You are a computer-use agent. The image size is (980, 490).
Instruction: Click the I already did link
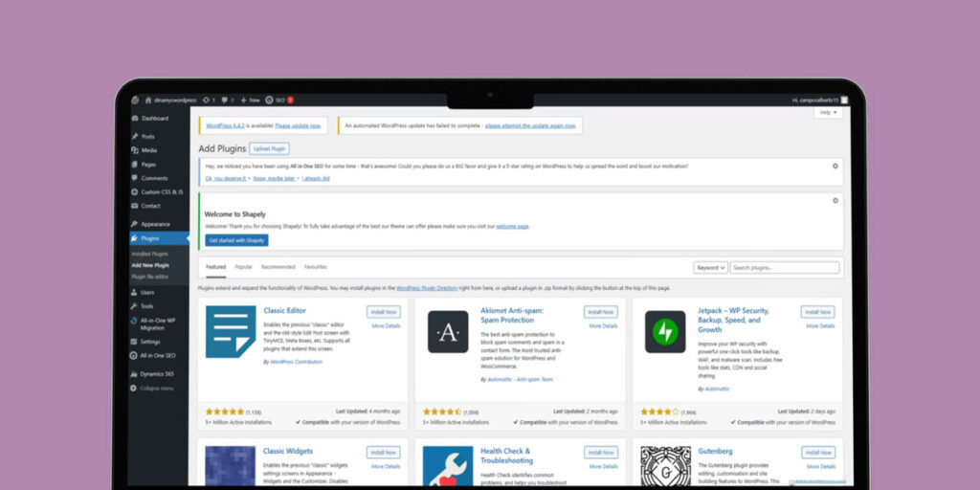tap(316, 179)
